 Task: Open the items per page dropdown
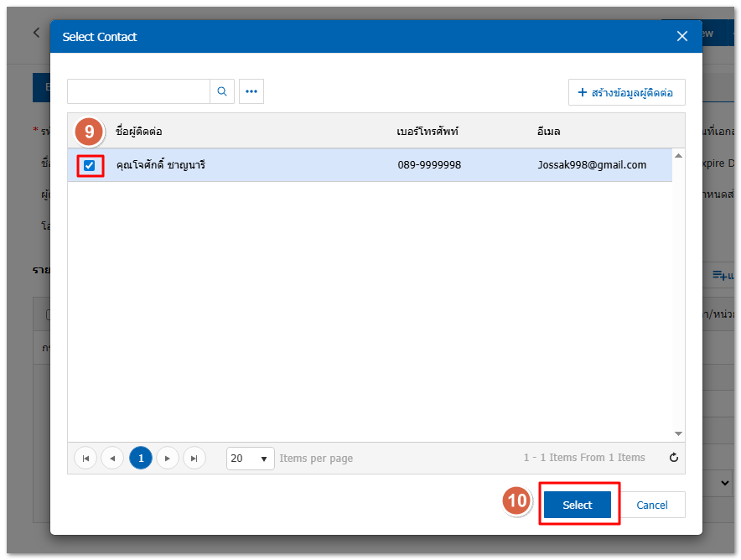(x=251, y=459)
